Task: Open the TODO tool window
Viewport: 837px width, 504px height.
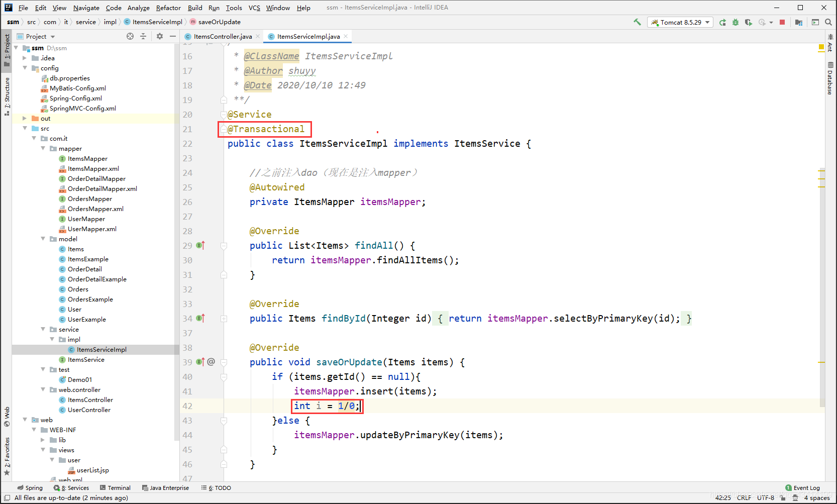Action: (x=216, y=488)
